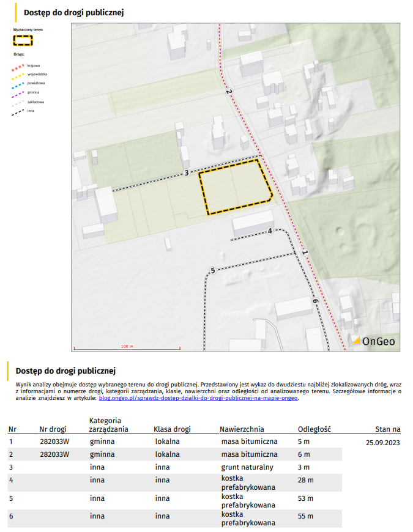Click the red 'krajowa' road legend symbol
This screenshot has width=413, height=532.
click(x=20, y=64)
